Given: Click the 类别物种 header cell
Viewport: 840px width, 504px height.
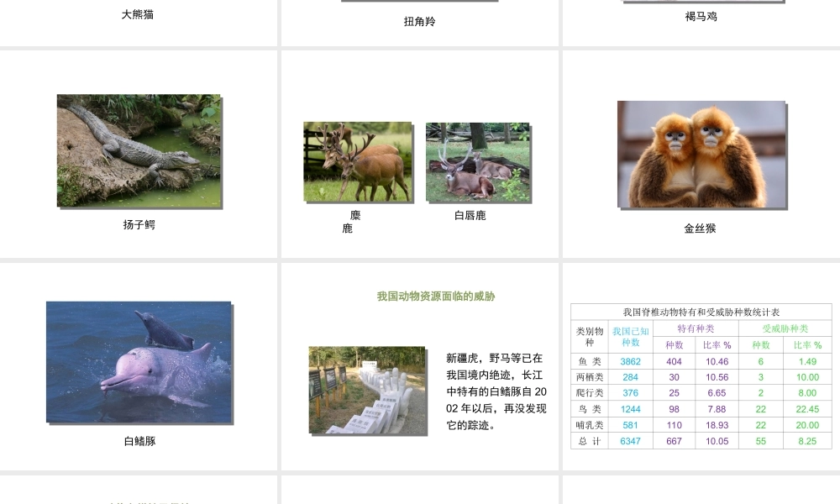Looking at the screenshot, I should (x=590, y=336).
